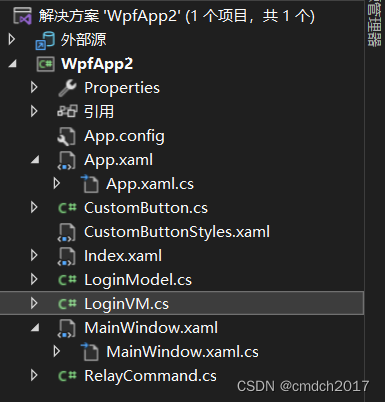
Task: Select the App.config file name
Action: 124,136
